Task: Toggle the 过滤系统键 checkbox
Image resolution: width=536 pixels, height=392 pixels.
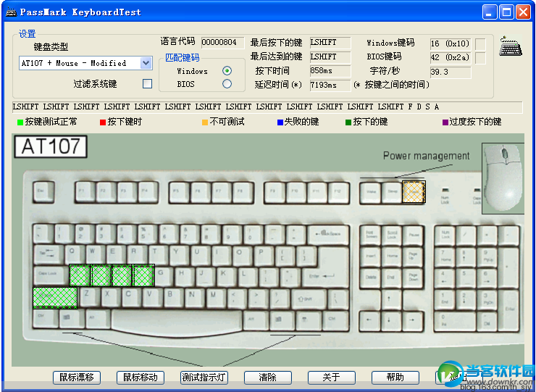Action: tap(147, 84)
